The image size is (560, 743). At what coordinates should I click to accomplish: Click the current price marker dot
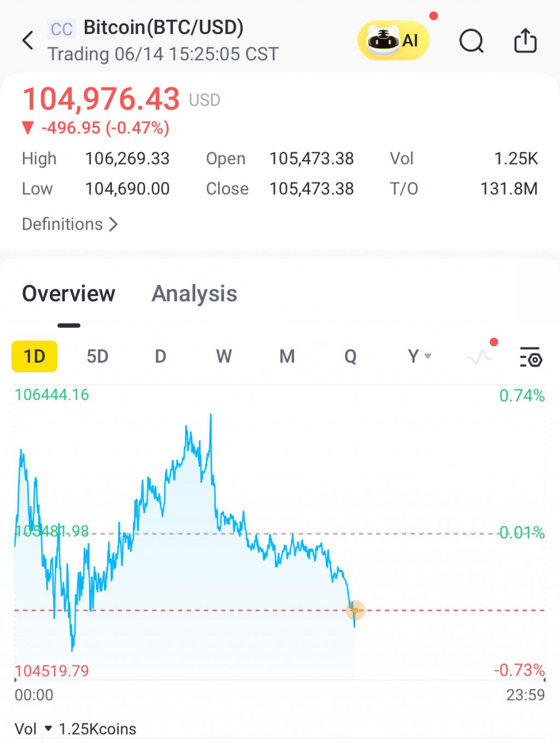[x=355, y=610]
